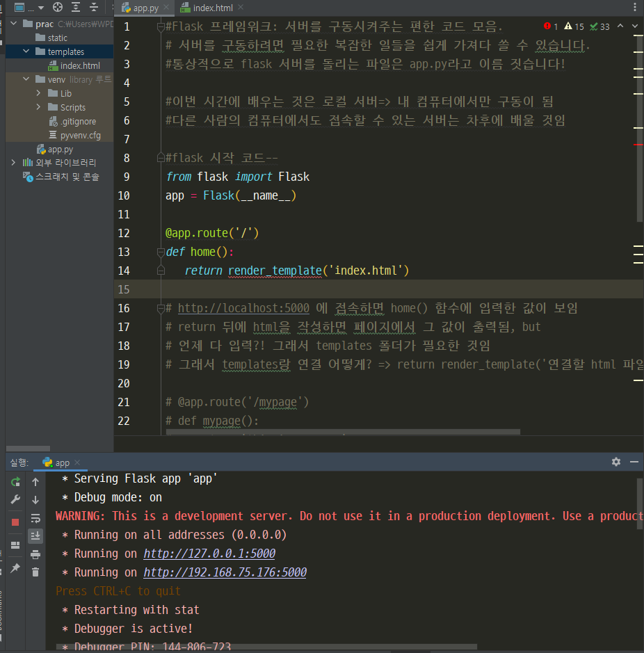644x653 pixels.
Task: Go to previous highlighted error arrow
Action: (x=620, y=26)
